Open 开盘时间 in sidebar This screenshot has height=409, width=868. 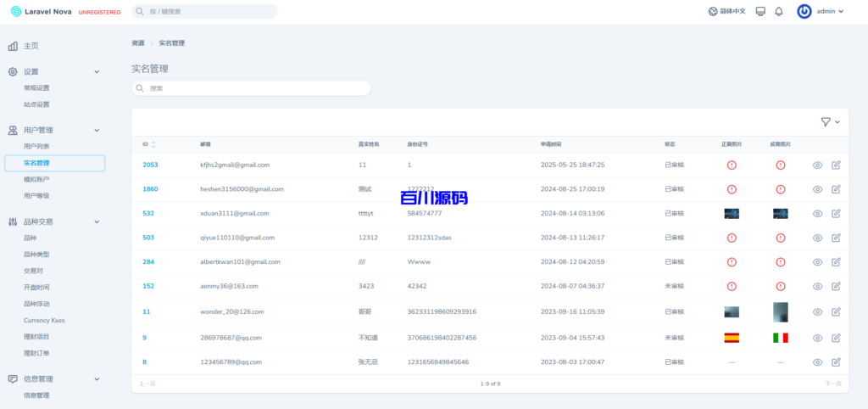[x=36, y=287]
